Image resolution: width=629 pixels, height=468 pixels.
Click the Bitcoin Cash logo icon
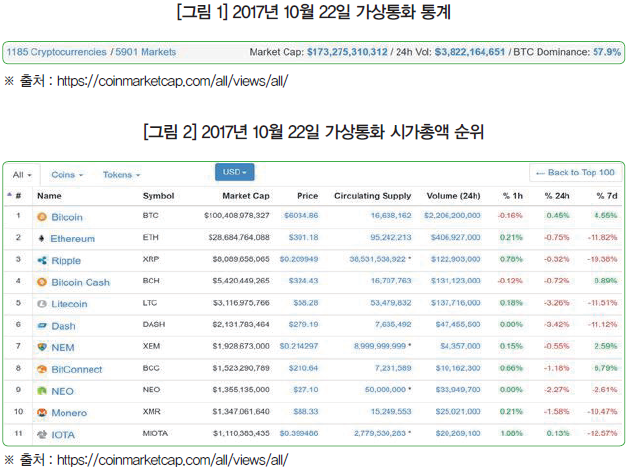pos(42,282)
